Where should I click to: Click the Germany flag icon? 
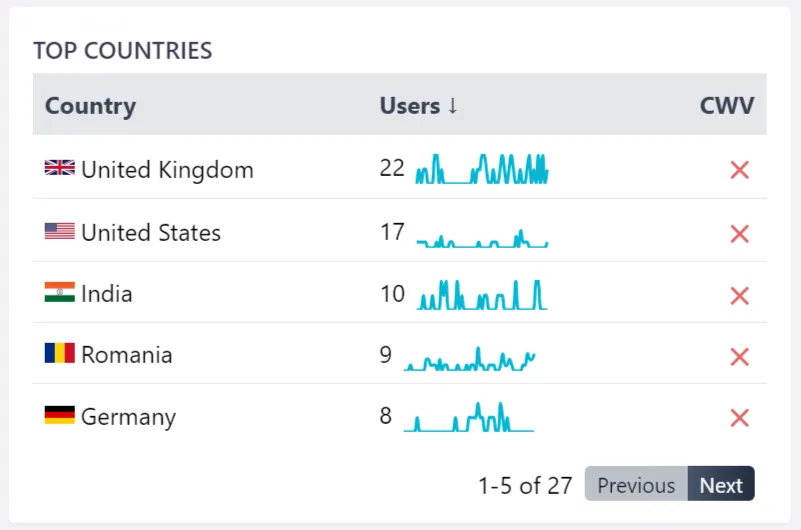60,415
